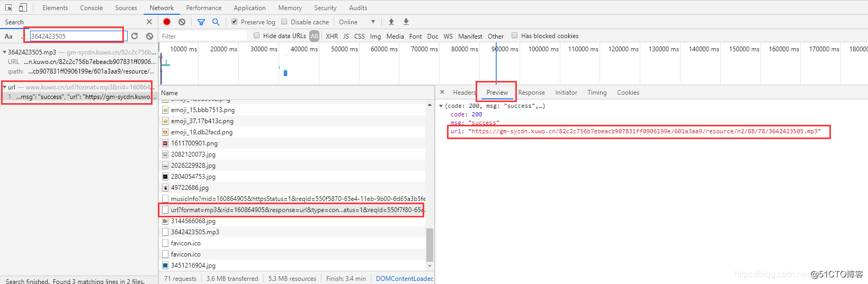Filter requests by CSS type
Screen dimensions: 868x284
[360, 36]
